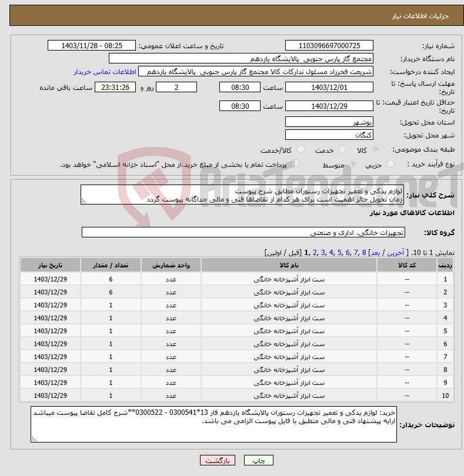This screenshot has width=464, height=476.
Task: Go to page 6 of items
Action: [x=348, y=253]
